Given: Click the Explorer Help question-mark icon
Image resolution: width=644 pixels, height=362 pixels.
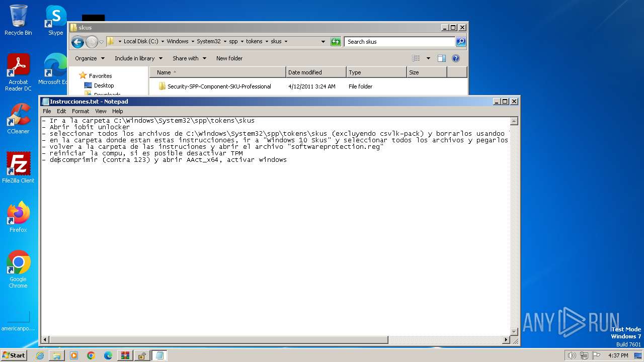Looking at the screenshot, I should tap(456, 58).
